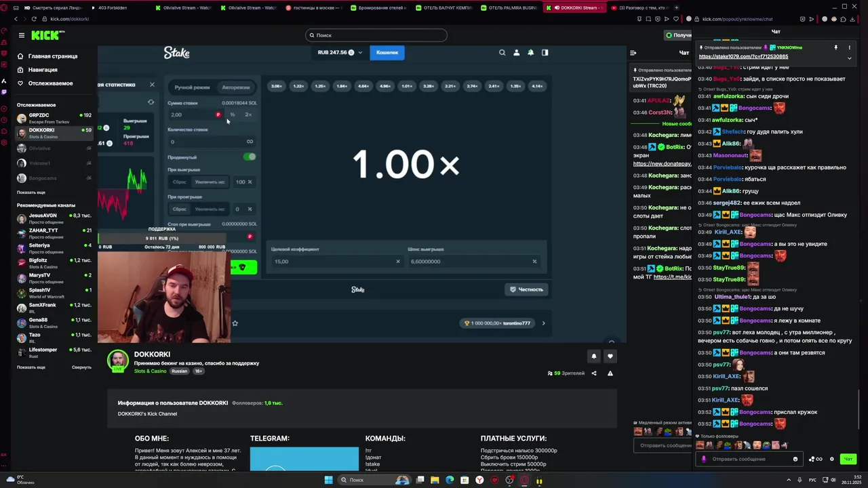Image resolution: width=868 pixels, height=488 pixels.
Task: Expand tarantino777 winnings arrow
Action: pyautogui.click(x=543, y=323)
